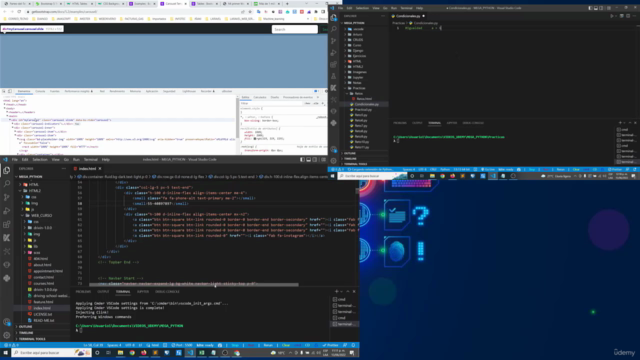Open the DJANGO bookmark folder
This screenshot has height=360, width=640.
click(40, 19)
